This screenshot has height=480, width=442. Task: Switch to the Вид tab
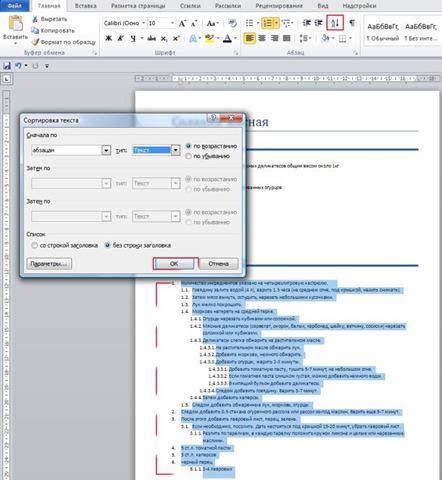coord(323,6)
